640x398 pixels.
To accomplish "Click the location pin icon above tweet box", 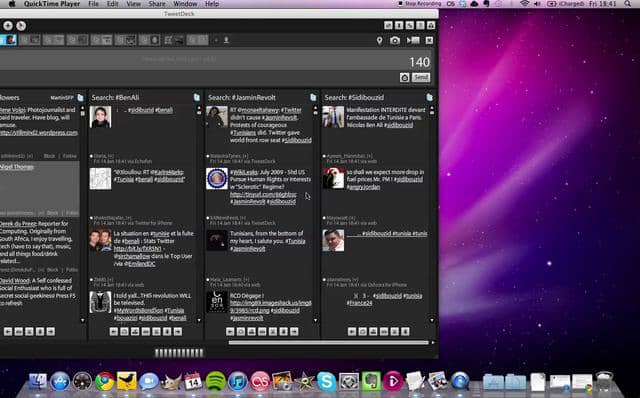I will (380, 40).
